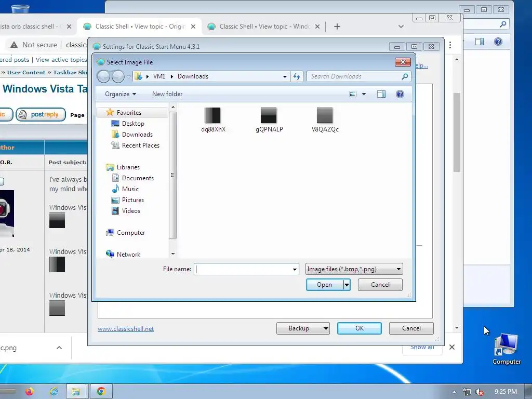Viewport: 532px width, 399px height.
Task: Open Pictures library
Action: (x=132, y=200)
